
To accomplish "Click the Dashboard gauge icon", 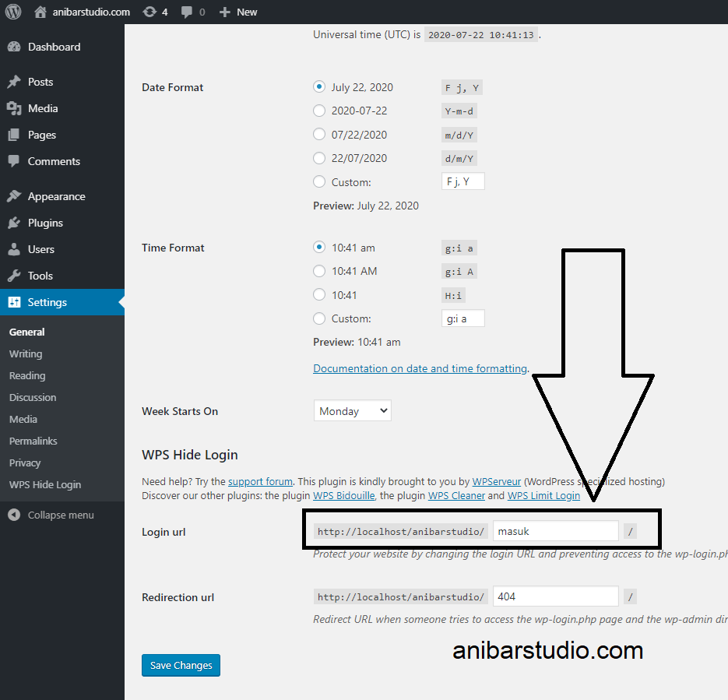I will (14, 47).
